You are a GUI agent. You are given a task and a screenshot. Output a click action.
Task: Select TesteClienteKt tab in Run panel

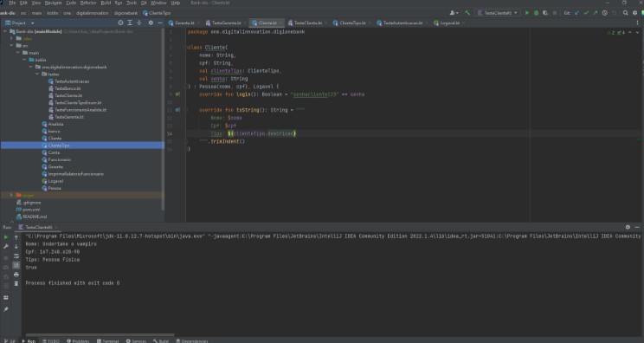[38, 227]
